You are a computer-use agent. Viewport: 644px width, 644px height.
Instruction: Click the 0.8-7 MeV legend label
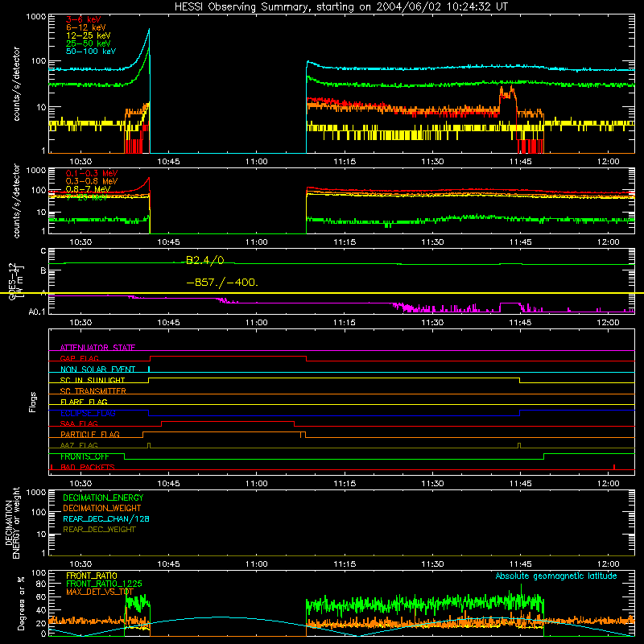[x=88, y=189]
